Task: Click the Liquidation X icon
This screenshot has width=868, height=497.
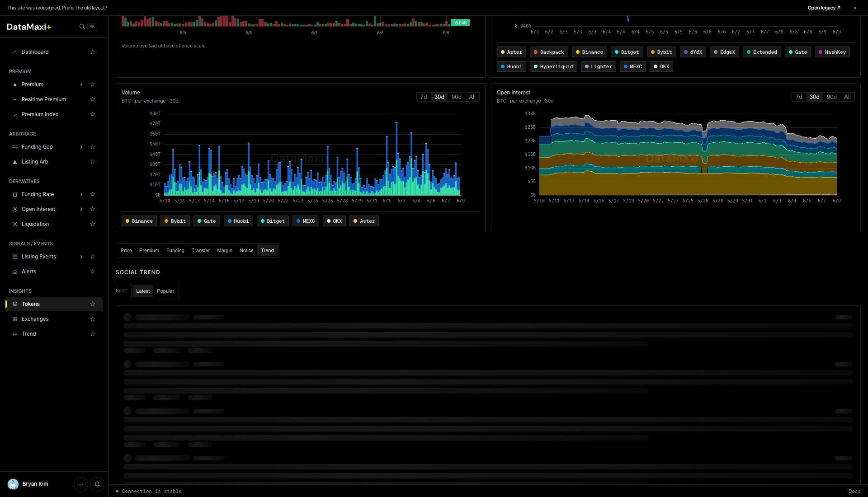Action: click(x=15, y=224)
